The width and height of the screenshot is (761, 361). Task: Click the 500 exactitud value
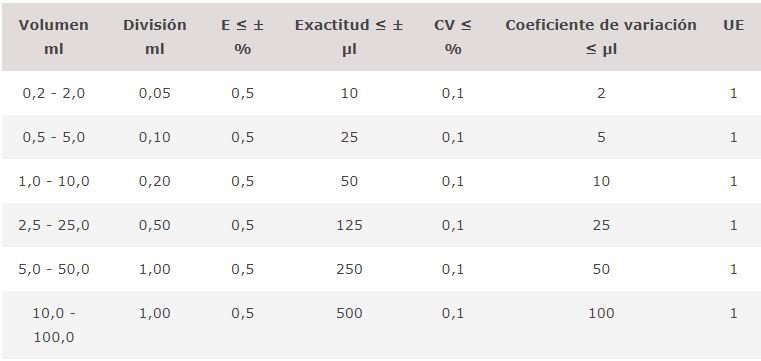pyautogui.click(x=349, y=313)
